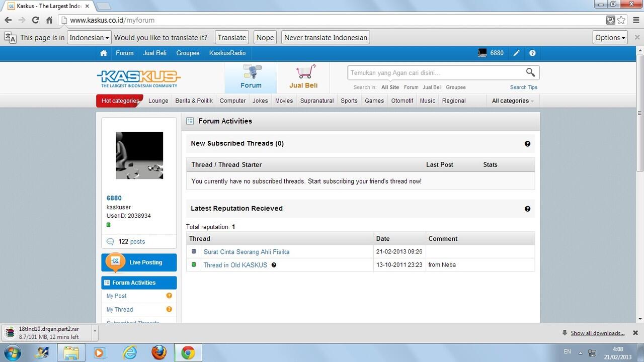Open Berita & Politik category
This screenshot has height=362, width=644.
pos(194,101)
